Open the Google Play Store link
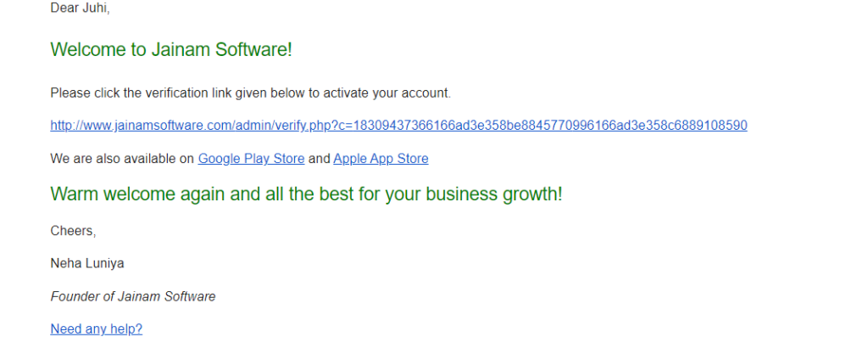This screenshot has width=868, height=348. tap(251, 159)
